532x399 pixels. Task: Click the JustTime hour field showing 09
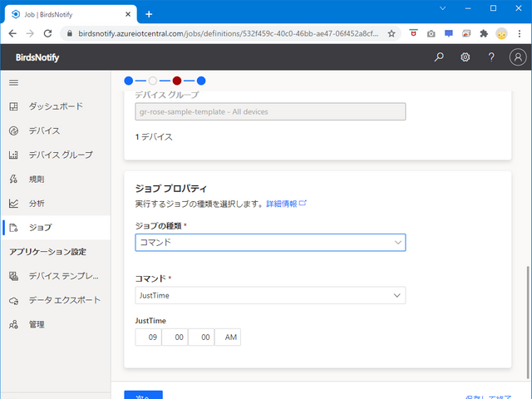coord(148,337)
